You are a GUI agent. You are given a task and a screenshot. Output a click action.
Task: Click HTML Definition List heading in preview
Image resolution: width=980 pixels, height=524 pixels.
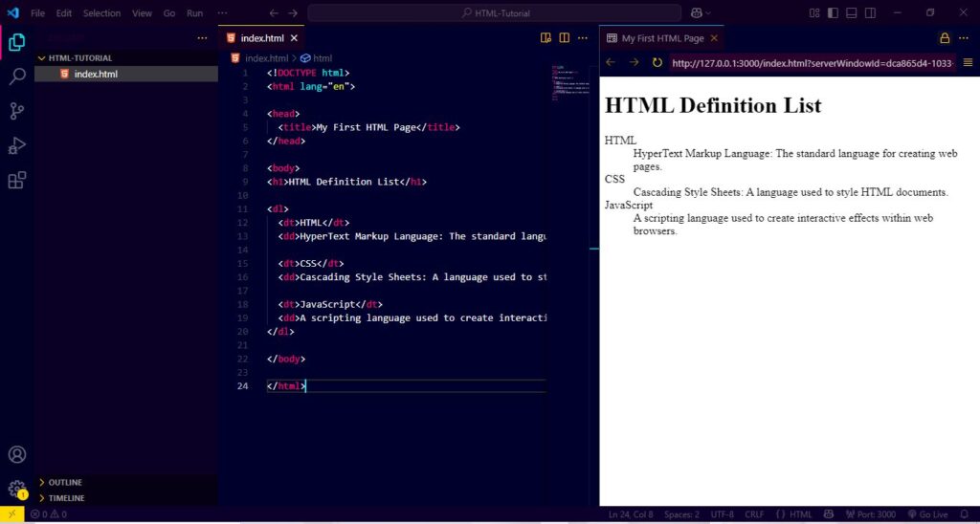pyautogui.click(x=713, y=105)
